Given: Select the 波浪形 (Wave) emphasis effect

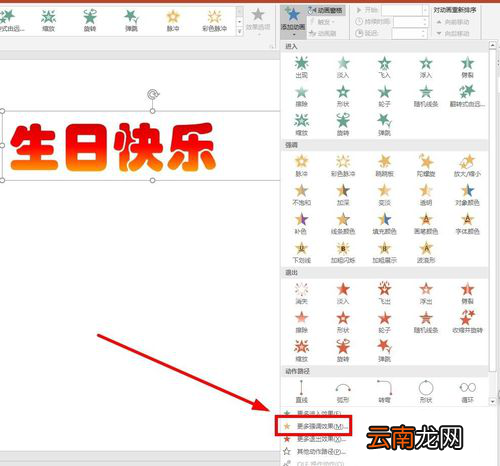Looking at the screenshot, I should click(426, 253).
